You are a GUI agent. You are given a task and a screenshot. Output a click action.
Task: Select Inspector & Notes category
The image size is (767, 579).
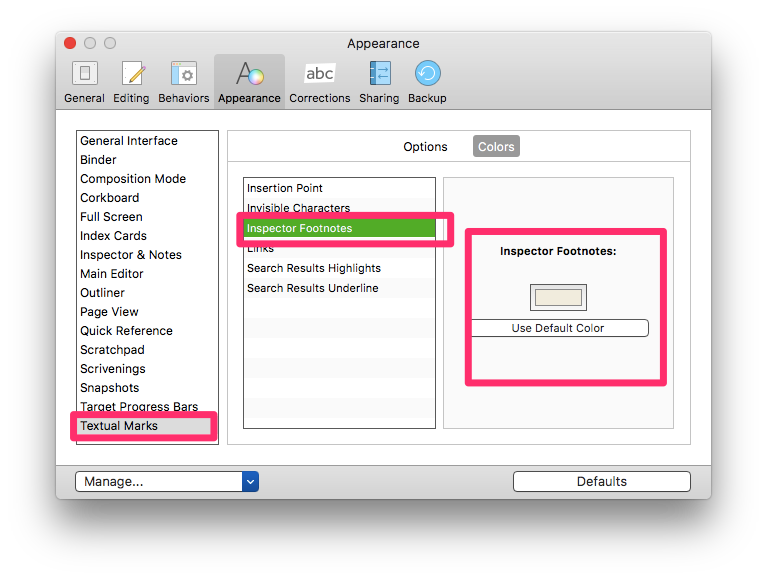147,255
